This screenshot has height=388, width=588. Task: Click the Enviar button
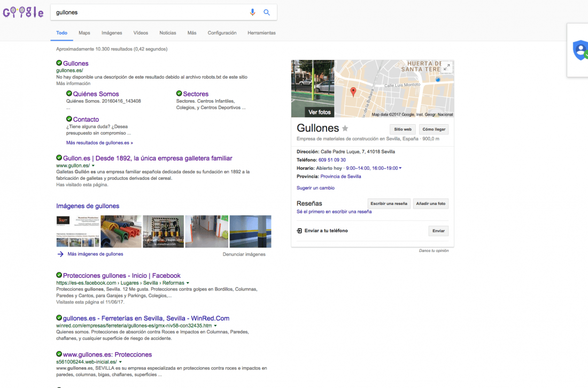click(x=438, y=231)
